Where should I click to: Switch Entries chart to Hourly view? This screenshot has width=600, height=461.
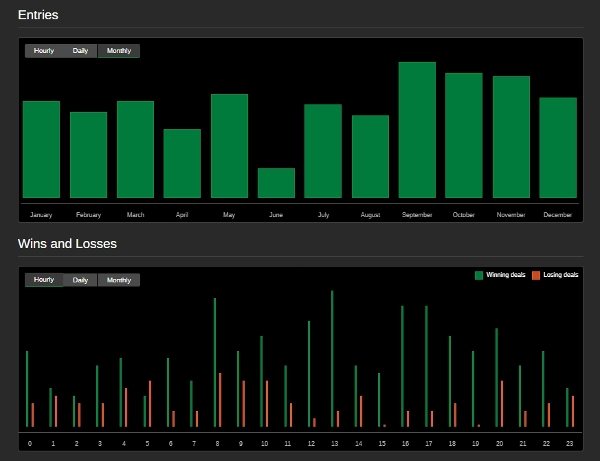coord(44,51)
